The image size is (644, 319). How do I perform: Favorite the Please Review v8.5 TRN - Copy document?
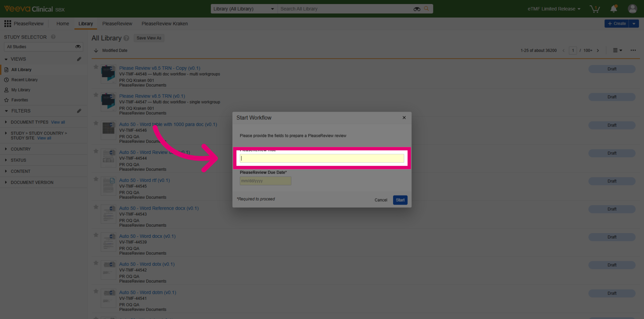click(96, 67)
